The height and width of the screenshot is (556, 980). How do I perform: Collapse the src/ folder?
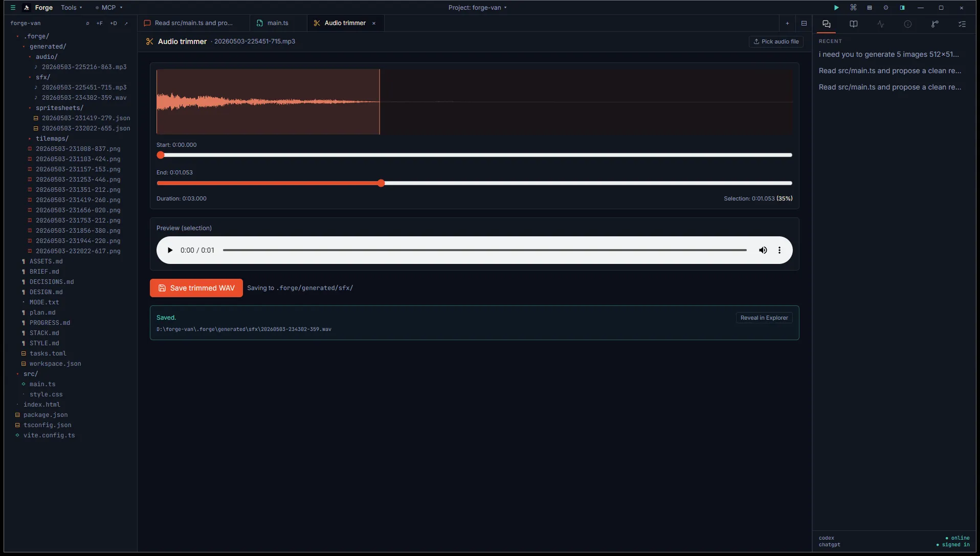pos(30,374)
